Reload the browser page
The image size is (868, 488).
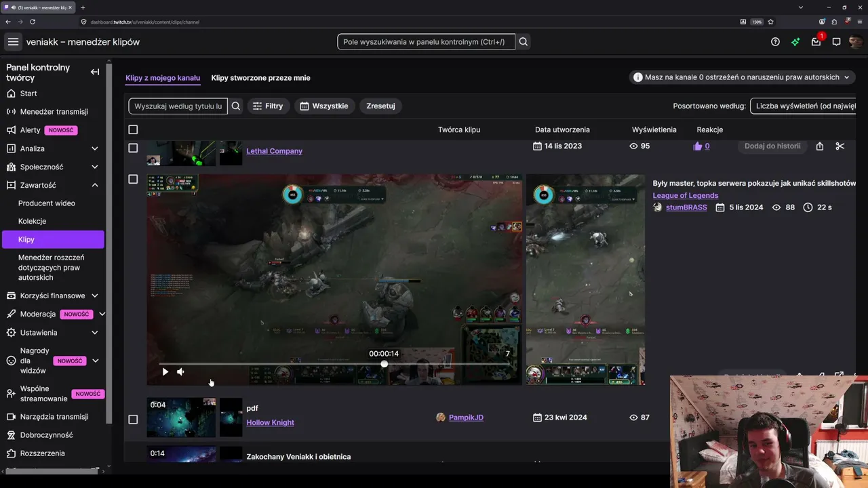(x=33, y=22)
